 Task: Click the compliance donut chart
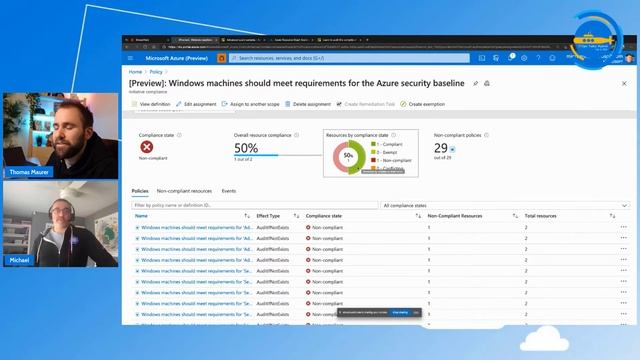pos(349,157)
